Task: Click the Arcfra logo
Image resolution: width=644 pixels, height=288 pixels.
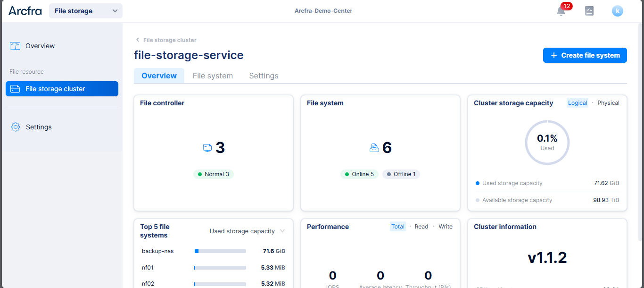Action: [x=25, y=11]
